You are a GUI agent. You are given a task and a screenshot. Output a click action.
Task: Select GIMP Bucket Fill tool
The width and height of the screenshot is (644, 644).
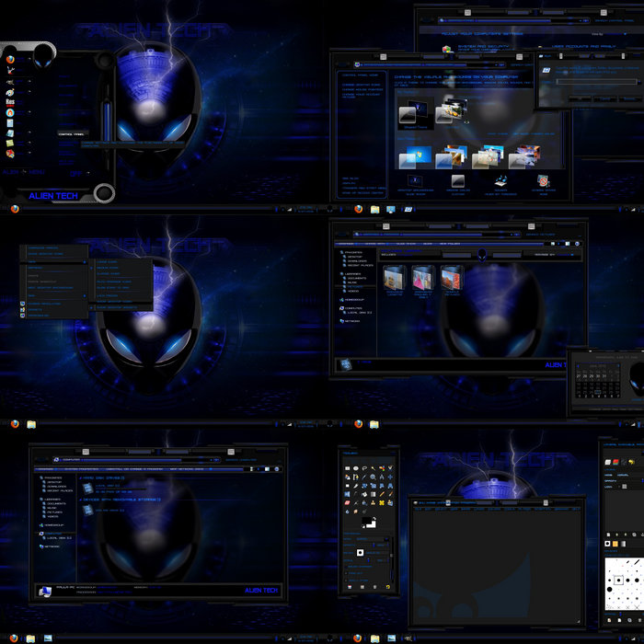[364, 494]
